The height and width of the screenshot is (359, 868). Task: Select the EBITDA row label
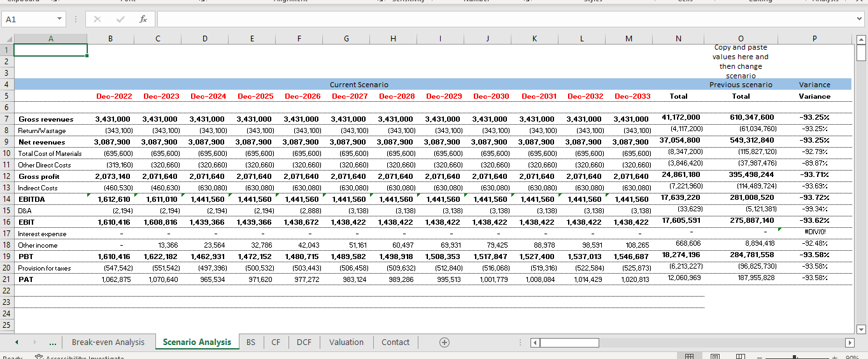tap(32, 199)
